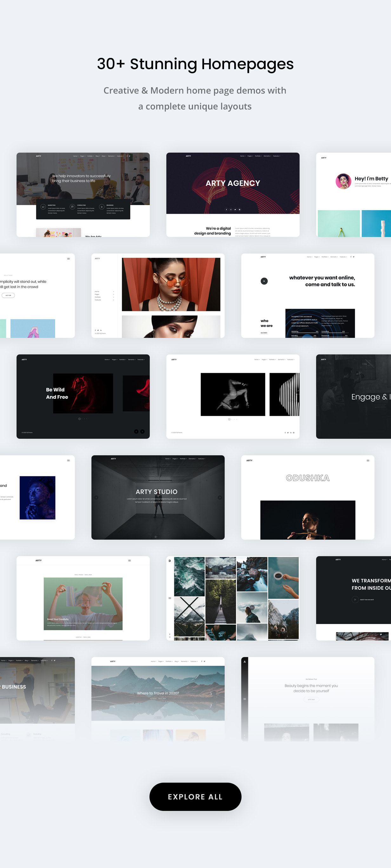Click right arrow on ARTY STUDIO slider

219,497
